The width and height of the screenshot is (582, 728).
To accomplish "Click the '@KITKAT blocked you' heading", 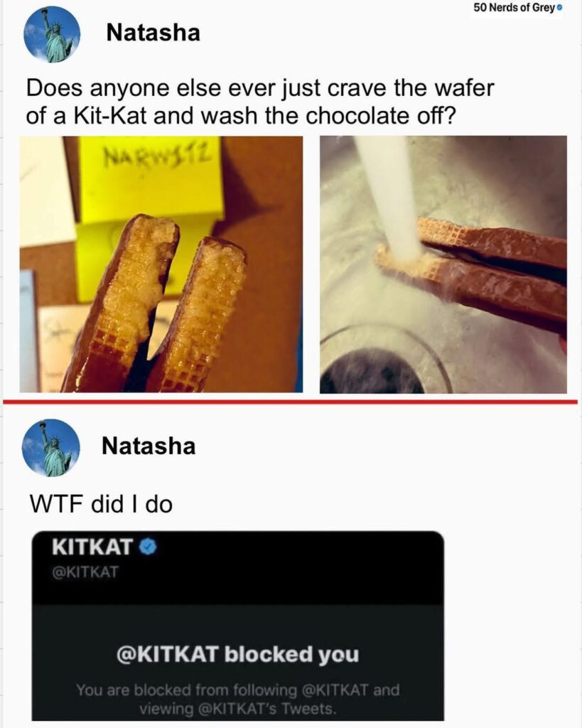I will click(x=237, y=654).
